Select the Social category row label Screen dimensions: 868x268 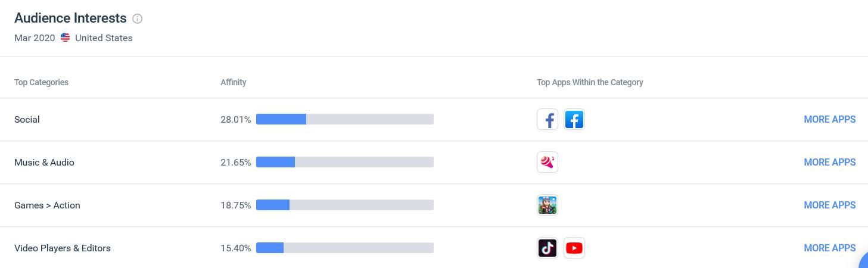[x=27, y=120]
